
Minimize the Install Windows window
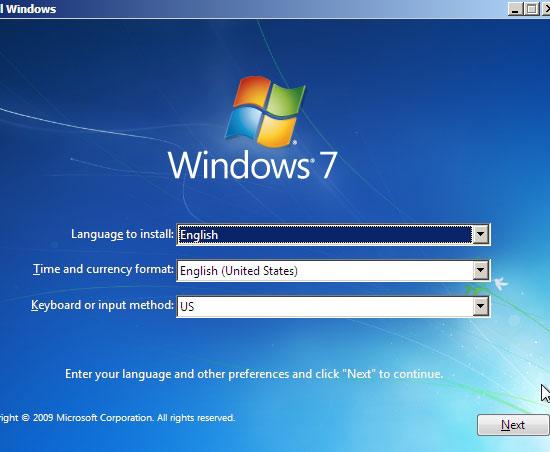point(515,9)
